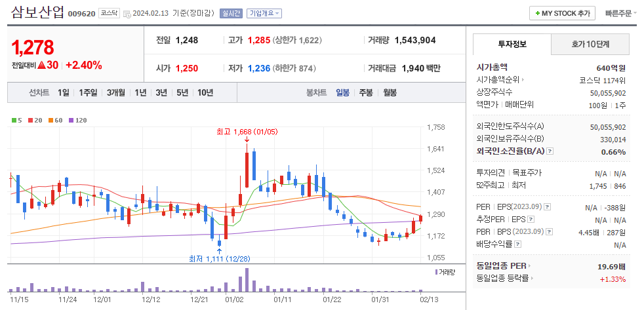The image size is (644, 310).
Task: Click the 52주 최고/최저 value 1,745 | 846
Action: (x=607, y=186)
